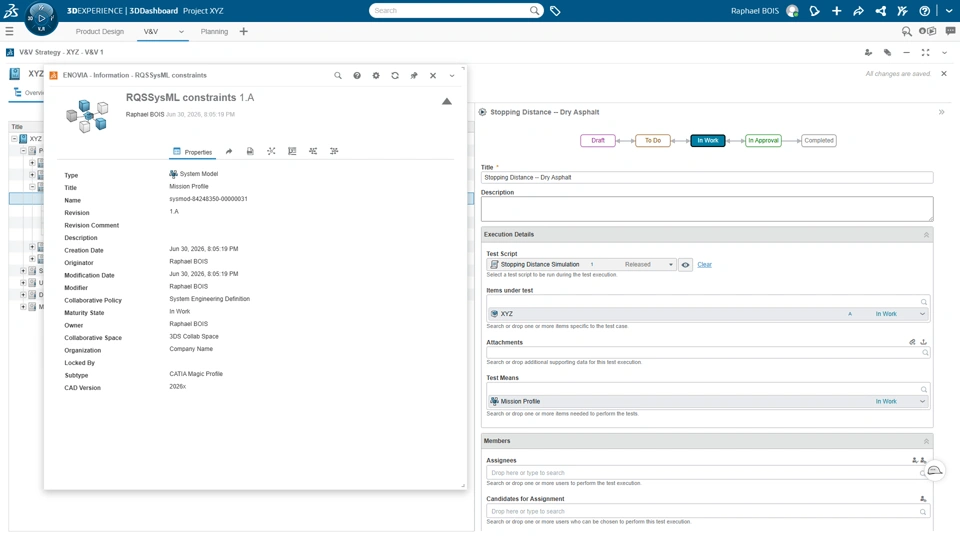Clear the test script
This screenshot has height=540, width=960.
point(705,264)
